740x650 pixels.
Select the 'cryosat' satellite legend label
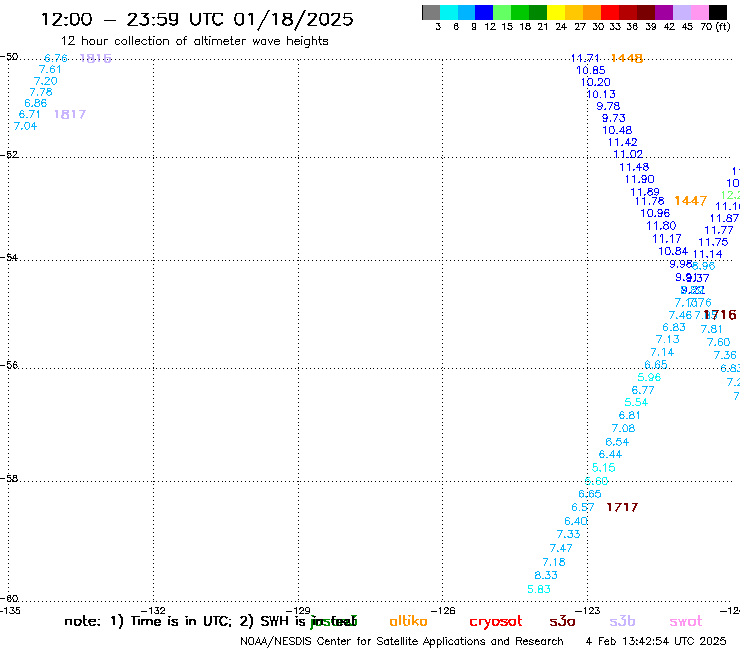point(496,622)
